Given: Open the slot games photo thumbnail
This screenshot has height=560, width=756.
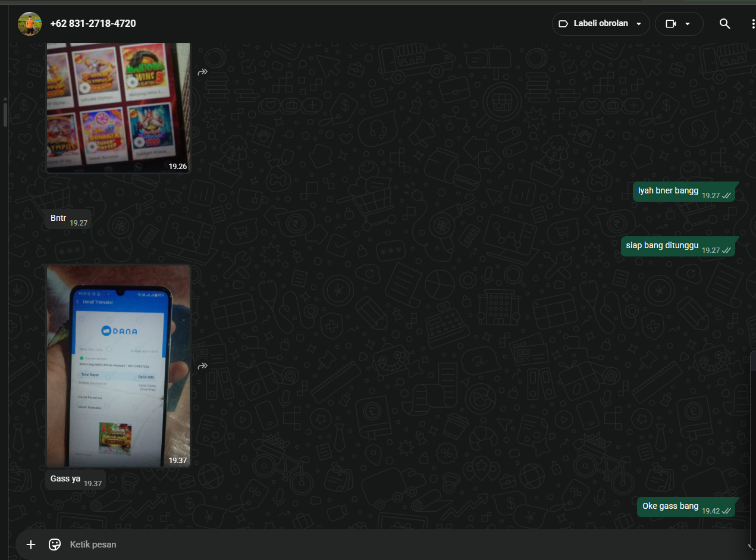Looking at the screenshot, I should 118,107.
